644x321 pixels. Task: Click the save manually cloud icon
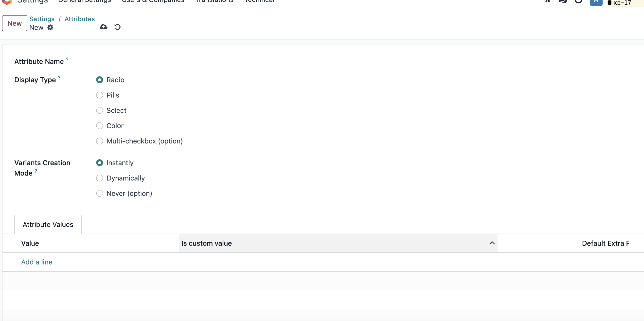(104, 27)
